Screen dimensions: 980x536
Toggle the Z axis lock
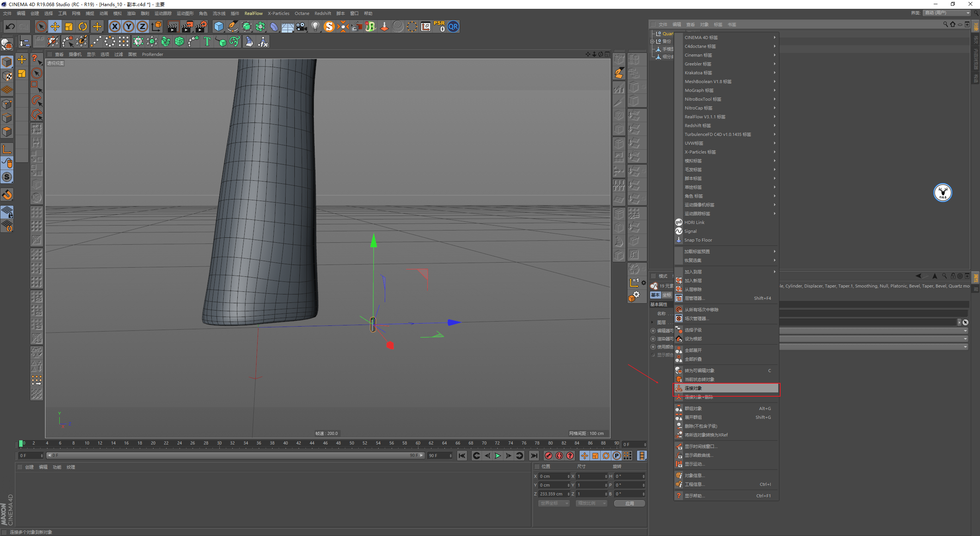tap(142, 27)
